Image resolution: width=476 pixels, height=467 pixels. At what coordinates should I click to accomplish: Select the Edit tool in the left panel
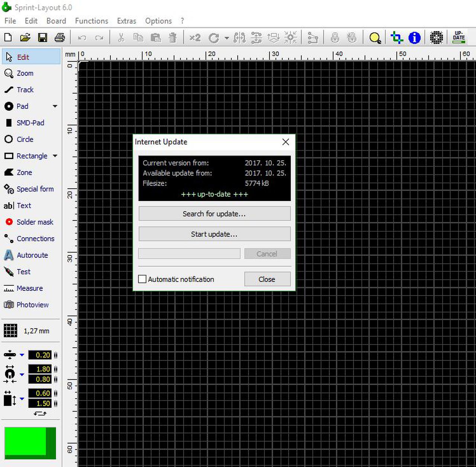31,57
